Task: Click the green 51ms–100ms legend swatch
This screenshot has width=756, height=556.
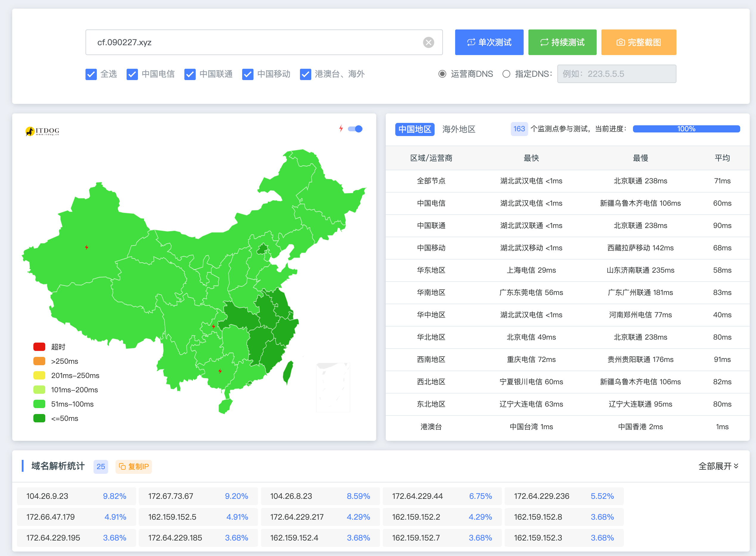Action: click(39, 404)
